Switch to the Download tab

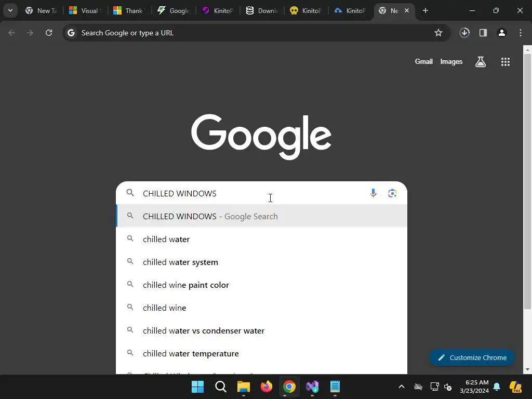pyautogui.click(x=262, y=10)
